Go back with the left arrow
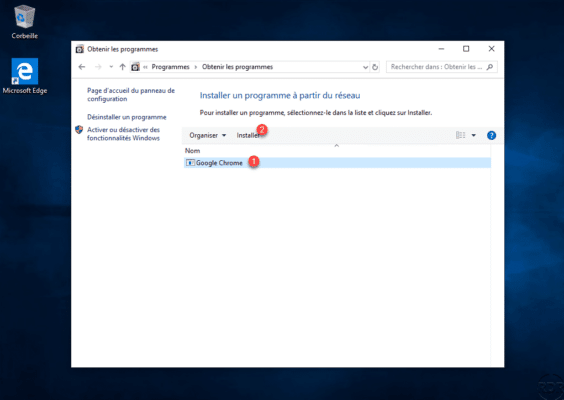This screenshot has width=564, height=400. pyautogui.click(x=82, y=67)
